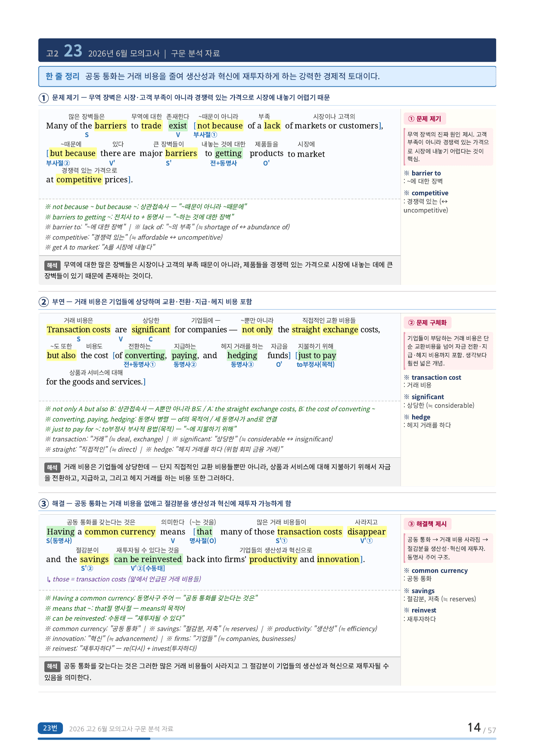The width and height of the screenshot is (534, 756).
Task: Click the note line '※ means that ~'
Action: pyautogui.click(x=115, y=609)
